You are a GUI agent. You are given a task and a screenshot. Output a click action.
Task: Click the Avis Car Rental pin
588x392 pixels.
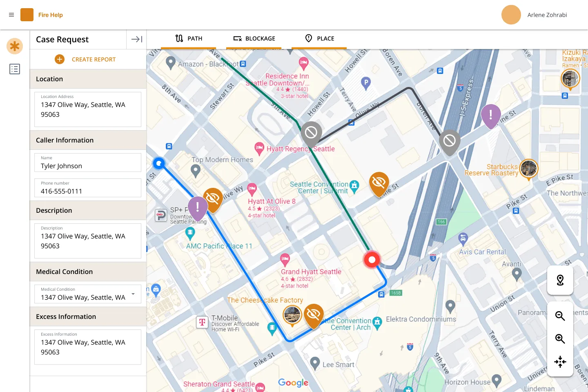(463, 239)
